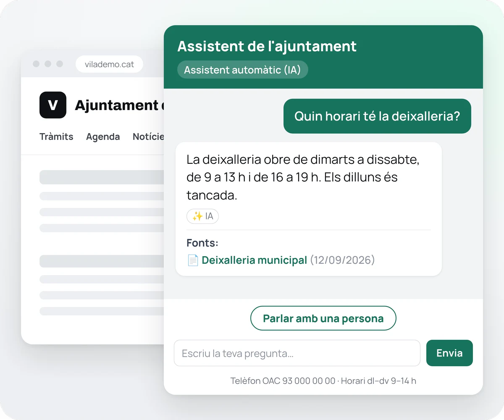Open the Tràmits menu in browser window

tap(56, 136)
